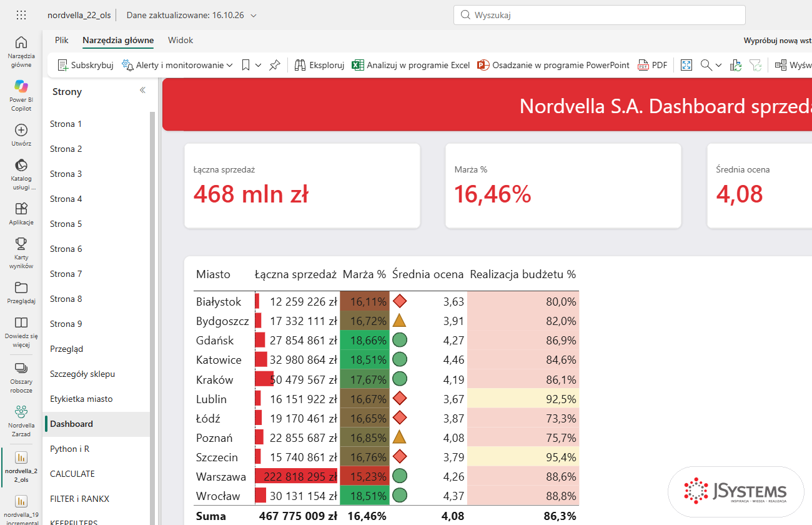
Task: Pin the report with pushpin icon
Action: click(x=275, y=65)
